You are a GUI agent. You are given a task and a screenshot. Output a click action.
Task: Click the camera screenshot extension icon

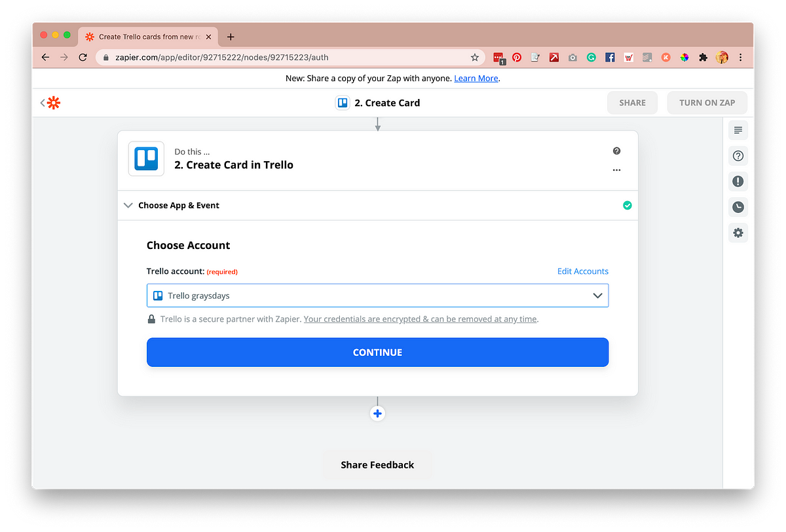[572, 58]
